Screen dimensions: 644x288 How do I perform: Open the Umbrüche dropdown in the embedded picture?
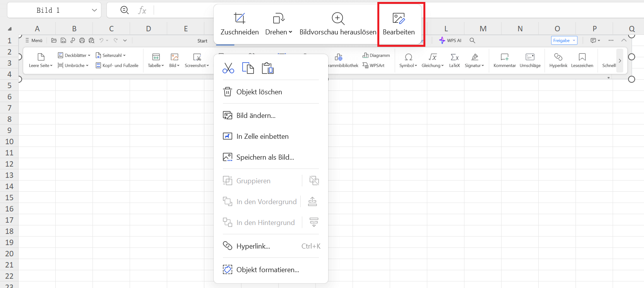point(73,65)
